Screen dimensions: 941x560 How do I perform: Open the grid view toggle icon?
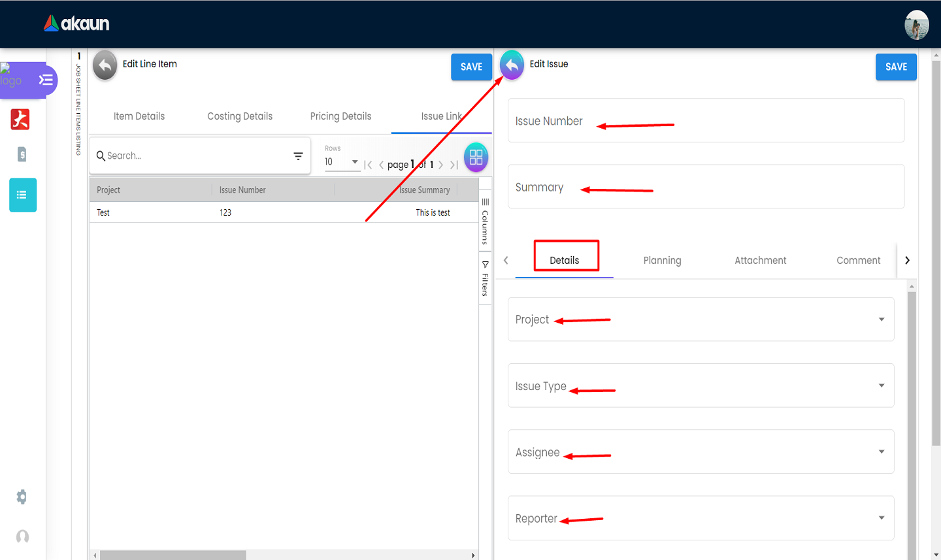click(476, 157)
